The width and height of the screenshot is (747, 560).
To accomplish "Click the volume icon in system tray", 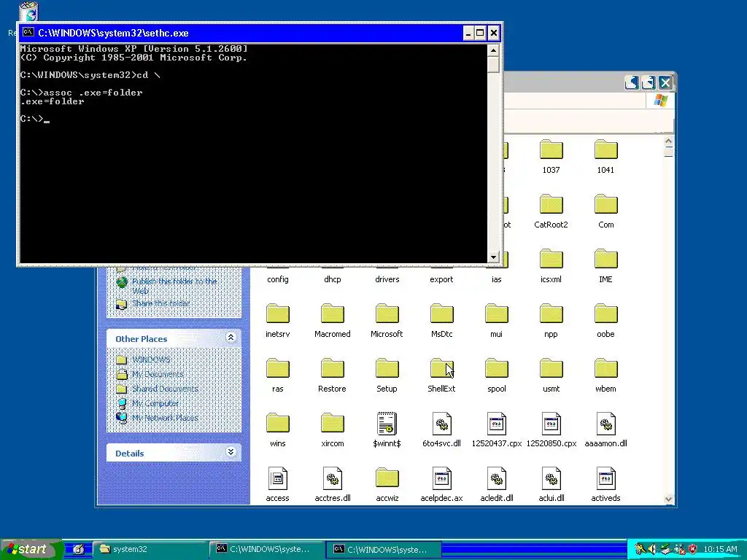I will [x=653, y=549].
